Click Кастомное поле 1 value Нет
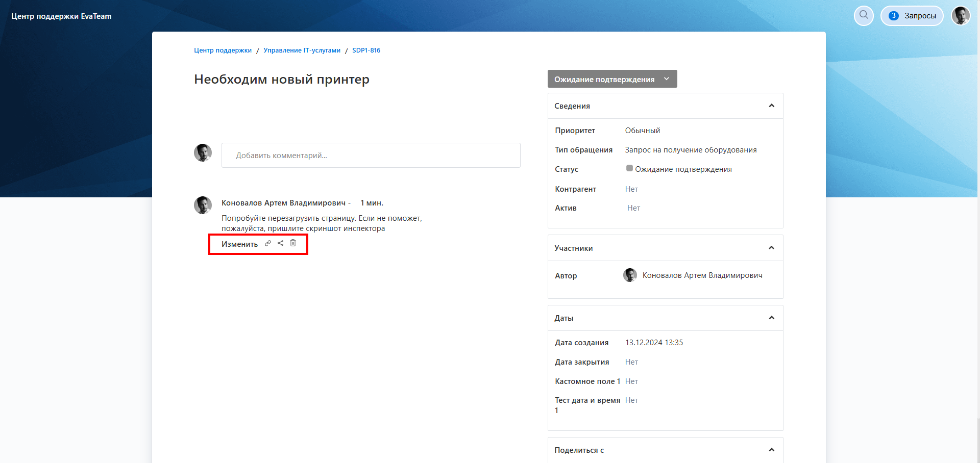980x463 pixels. pos(631,381)
